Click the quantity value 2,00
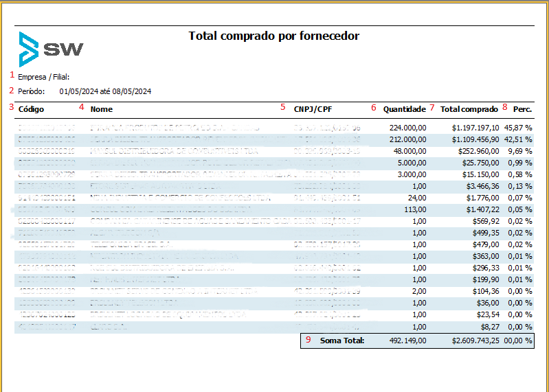549x392 pixels. point(419,291)
